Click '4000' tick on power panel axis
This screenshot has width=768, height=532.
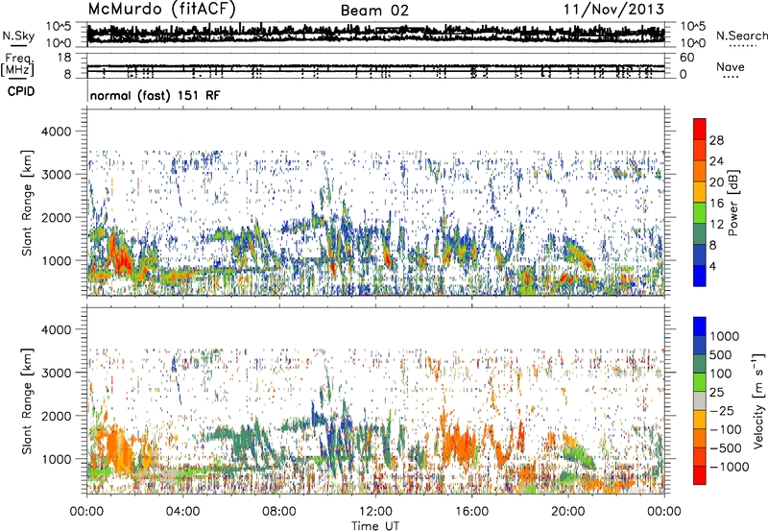[x=59, y=132]
